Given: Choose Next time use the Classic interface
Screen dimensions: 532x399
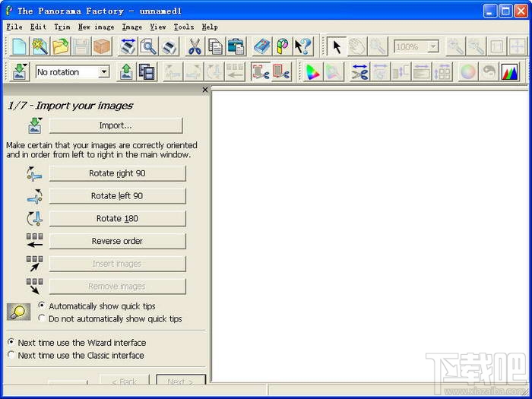Looking at the screenshot, I should [x=76, y=355].
